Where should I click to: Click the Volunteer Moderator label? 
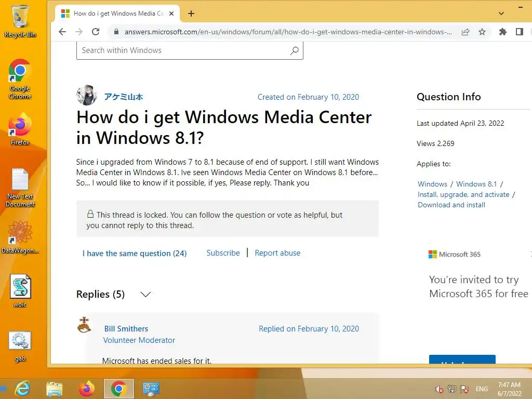(139, 340)
